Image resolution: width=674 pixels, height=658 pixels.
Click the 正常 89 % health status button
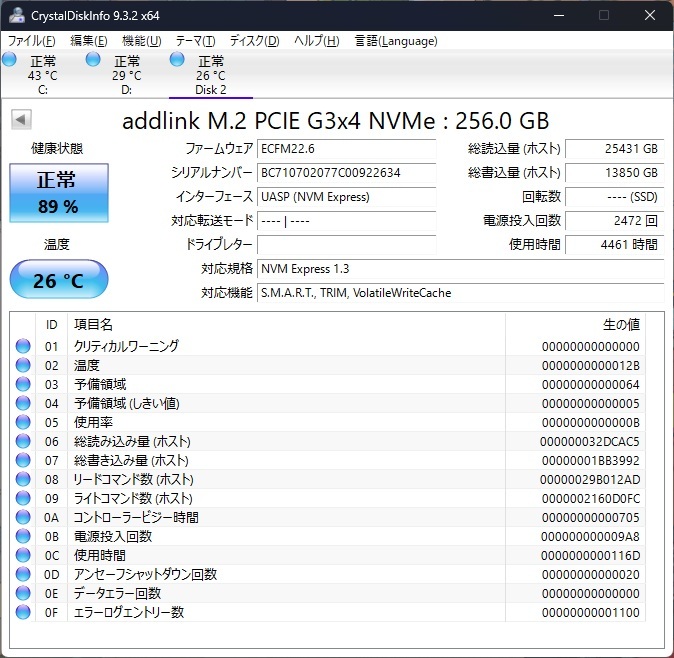click(59, 193)
